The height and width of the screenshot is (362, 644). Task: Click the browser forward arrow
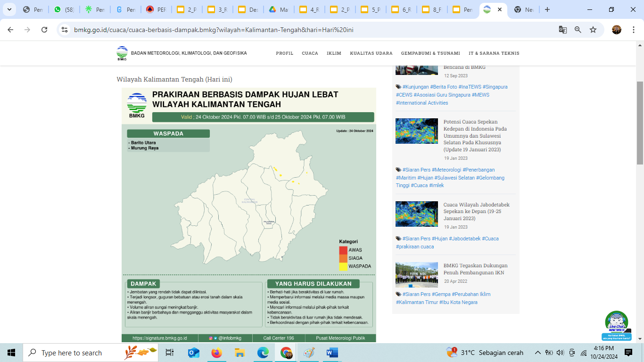(27, 30)
